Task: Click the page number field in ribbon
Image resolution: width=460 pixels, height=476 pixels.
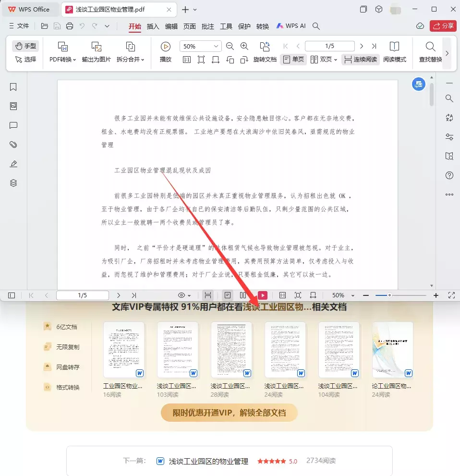Action: [329, 46]
